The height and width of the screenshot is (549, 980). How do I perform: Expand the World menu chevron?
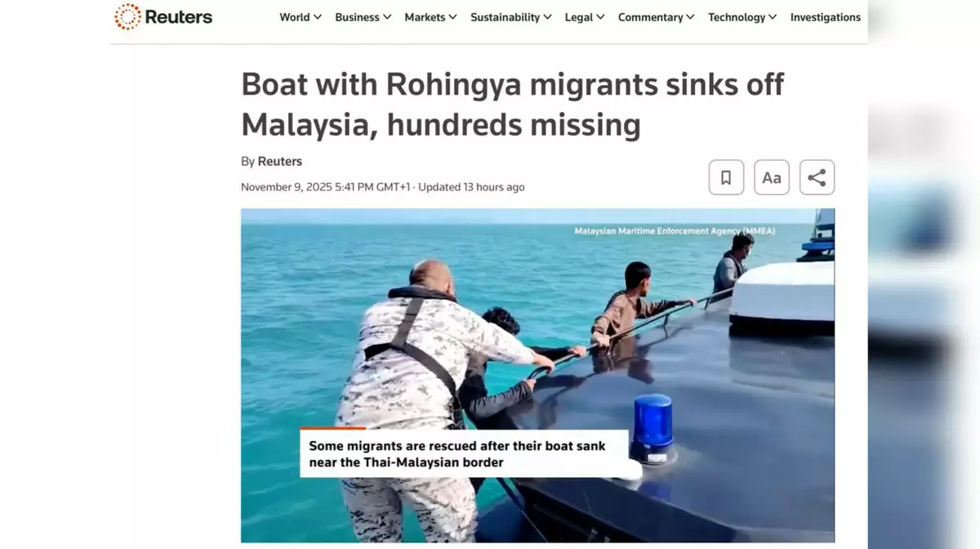(318, 17)
